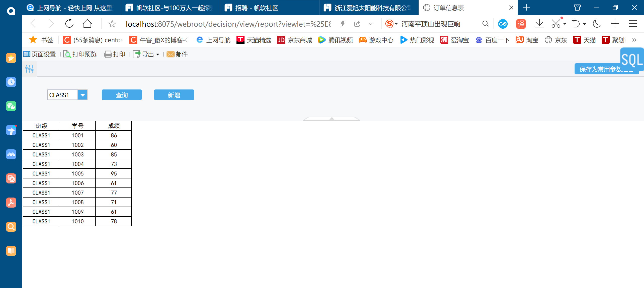Open the skin shirt icon
The width and height of the screenshot is (644, 288).
click(577, 8)
